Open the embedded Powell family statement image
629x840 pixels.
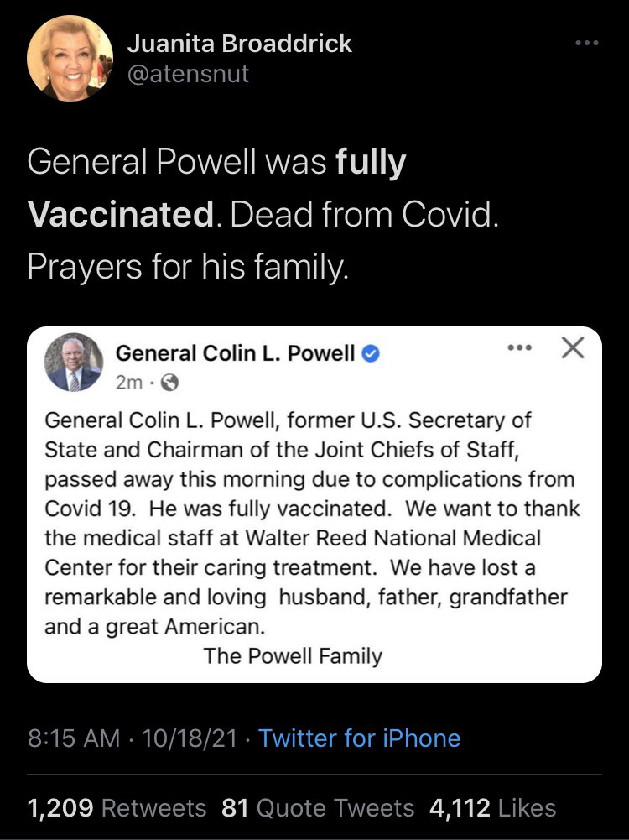314,504
